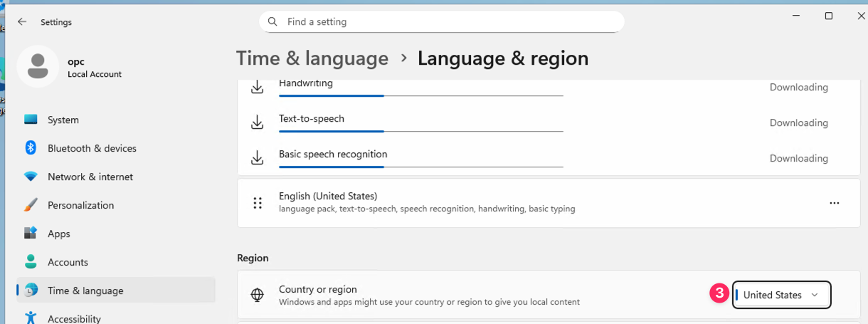This screenshot has height=324, width=868.
Task: Open Personalization settings
Action: tap(116, 205)
